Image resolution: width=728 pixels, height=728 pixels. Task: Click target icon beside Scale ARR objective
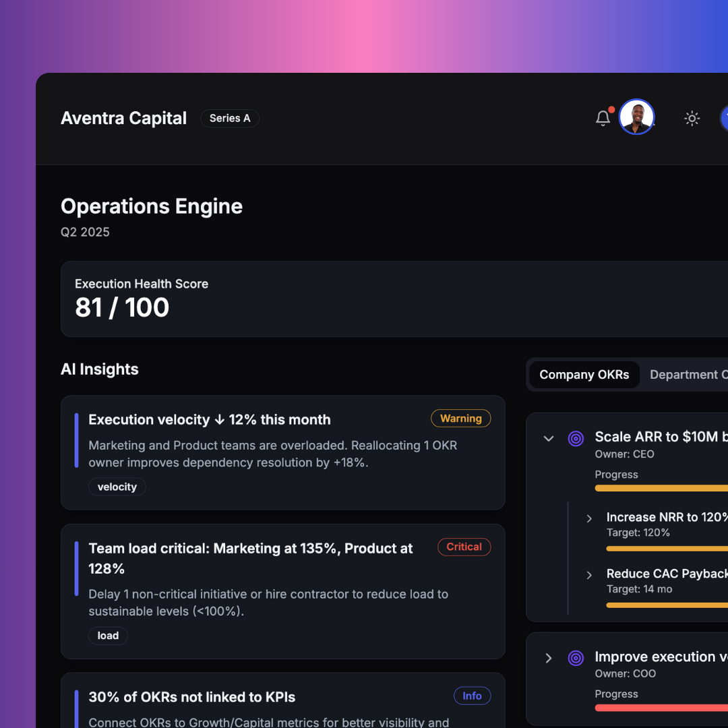click(576, 438)
